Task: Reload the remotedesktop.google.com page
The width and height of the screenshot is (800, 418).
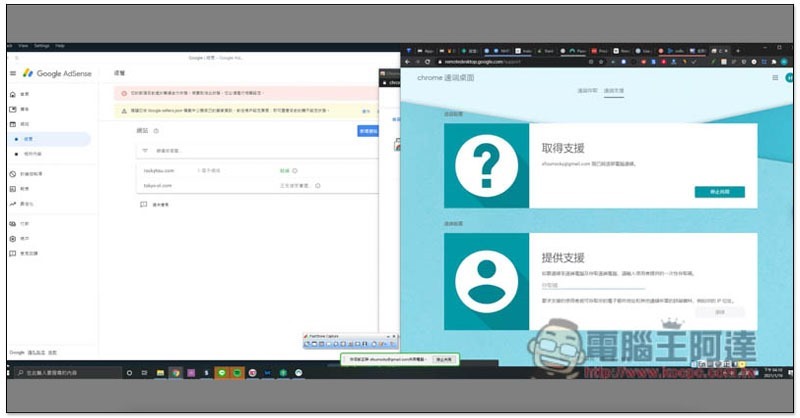Action: [427, 62]
